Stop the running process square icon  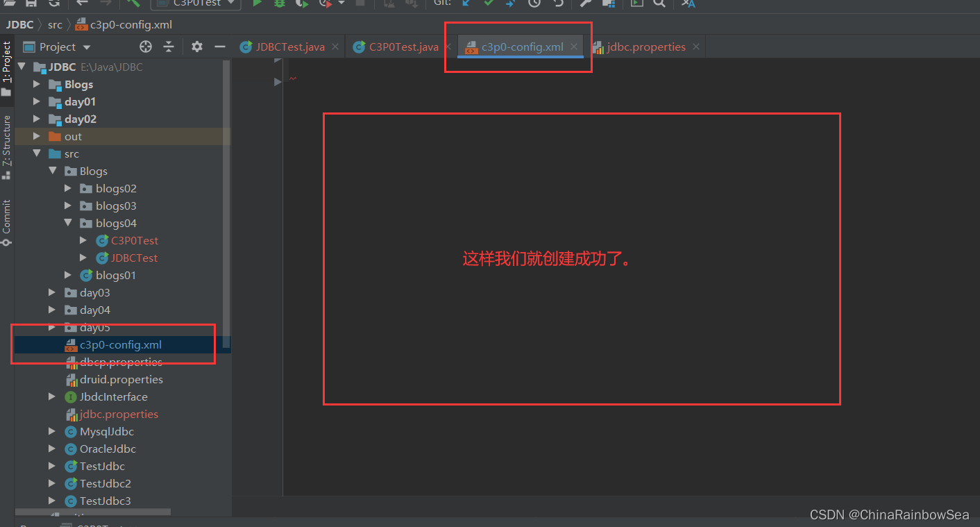click(x=360, y=3)
